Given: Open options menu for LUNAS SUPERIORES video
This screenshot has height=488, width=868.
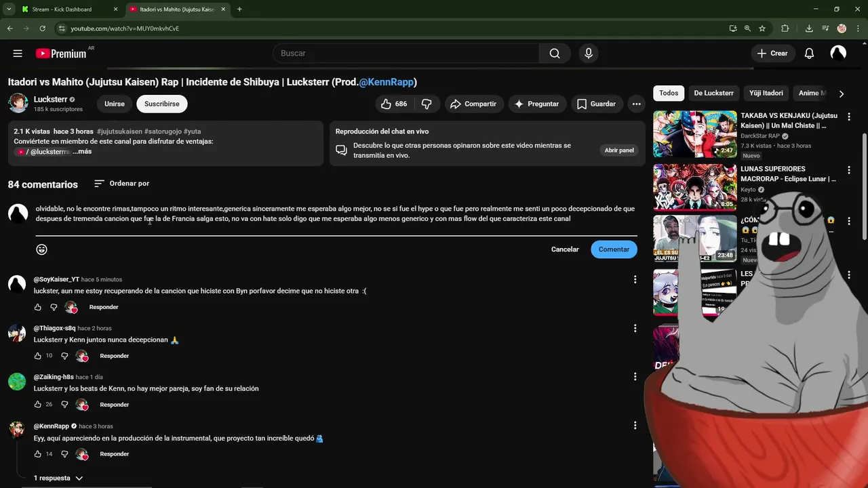Looking at the screenshot, I should 848,169.
